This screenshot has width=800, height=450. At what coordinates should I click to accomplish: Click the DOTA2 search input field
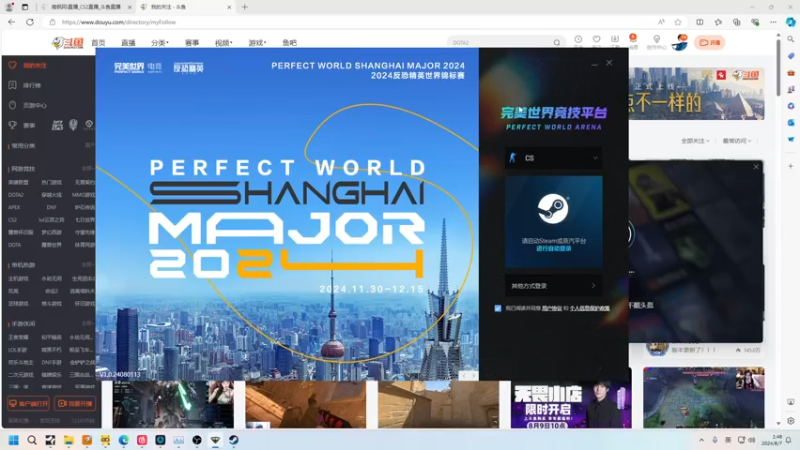click(500, 43)
